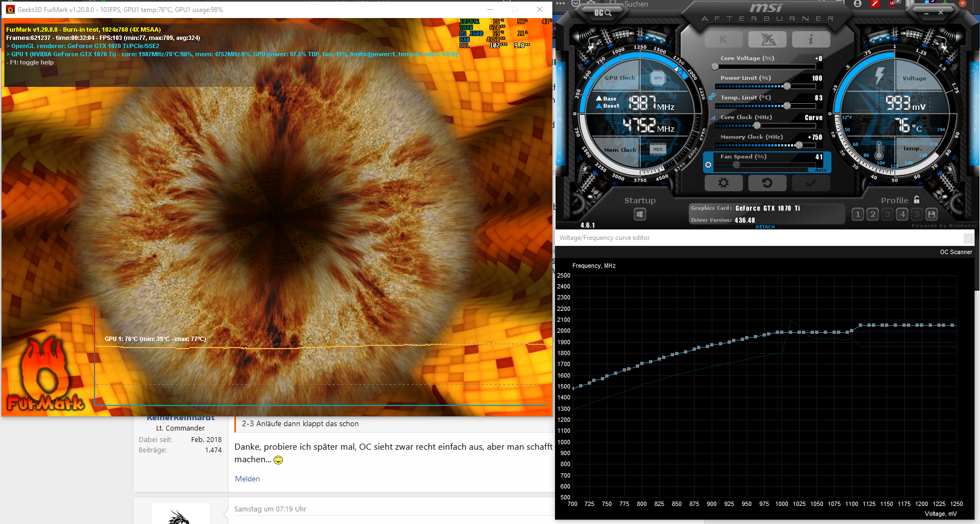Open the fan speed gear settings icon
The width and height of the screenshot is (980, 524).
[708, 164]
